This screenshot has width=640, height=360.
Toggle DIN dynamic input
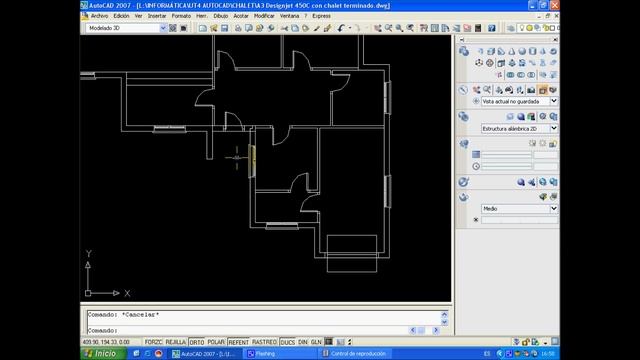(302, 342)
